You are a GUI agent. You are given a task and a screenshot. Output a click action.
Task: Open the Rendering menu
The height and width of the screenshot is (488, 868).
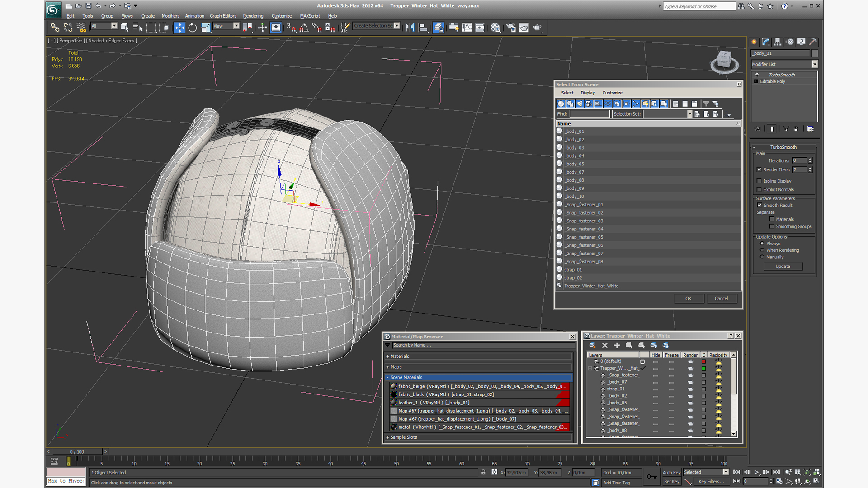[x=253, y=16]
